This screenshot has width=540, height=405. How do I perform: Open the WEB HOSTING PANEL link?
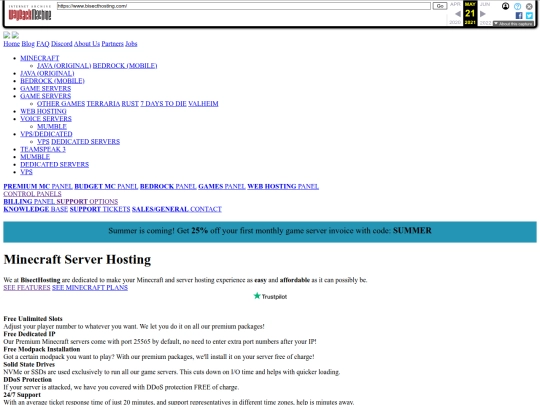coord(283,186)
